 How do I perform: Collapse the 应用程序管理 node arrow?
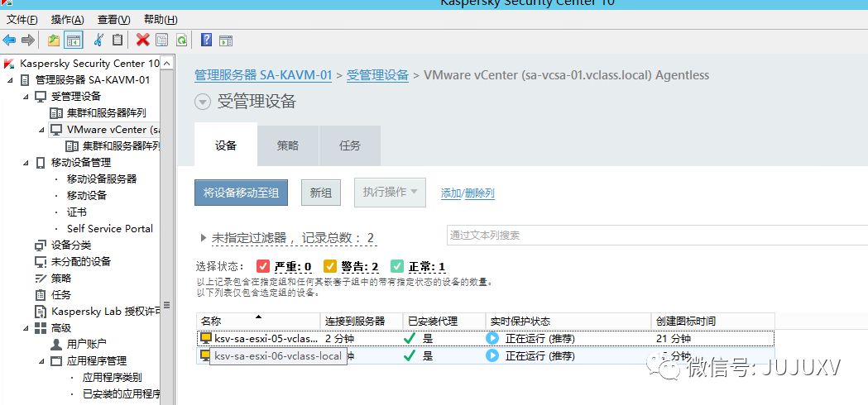click(41, 361)
